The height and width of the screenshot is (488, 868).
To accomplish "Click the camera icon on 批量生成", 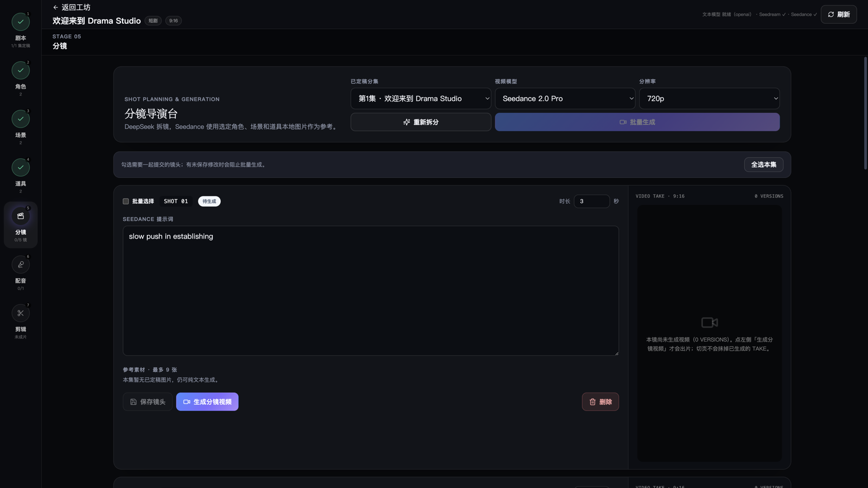I will [623, 122].
